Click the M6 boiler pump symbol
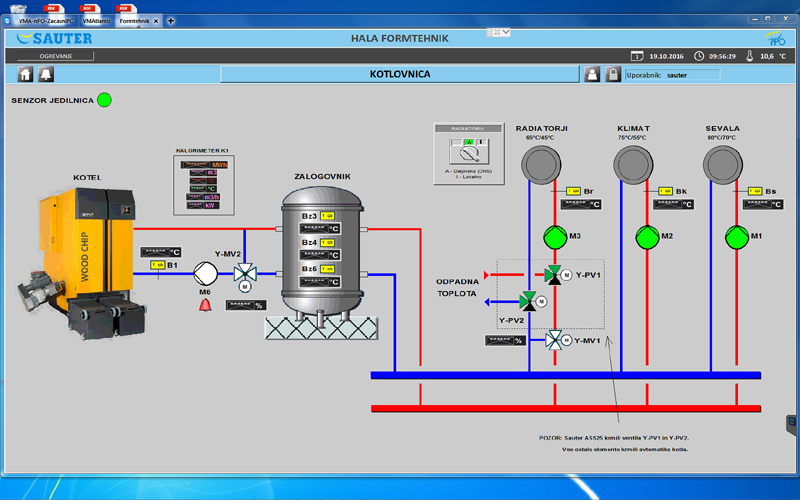 pos(206,273)
